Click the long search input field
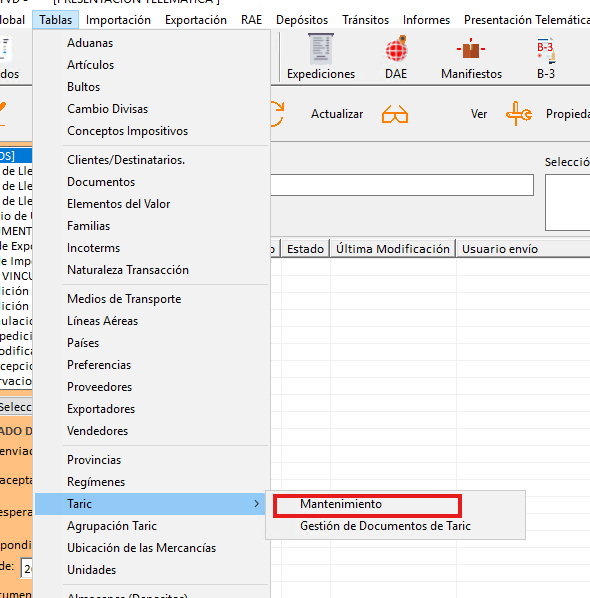This screenshot has width=590, height=598. tap(402, 185)
